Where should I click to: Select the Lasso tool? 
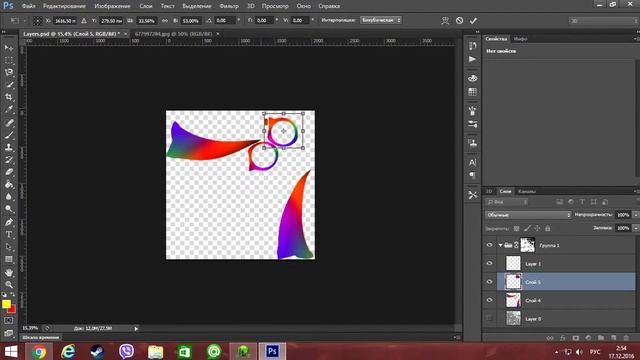[9, 73]
